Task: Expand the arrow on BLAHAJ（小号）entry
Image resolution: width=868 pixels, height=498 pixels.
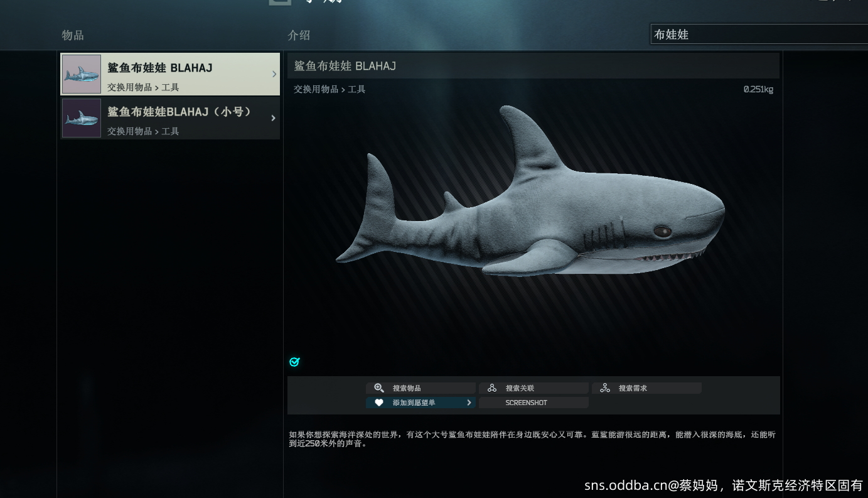Action: 273,118
